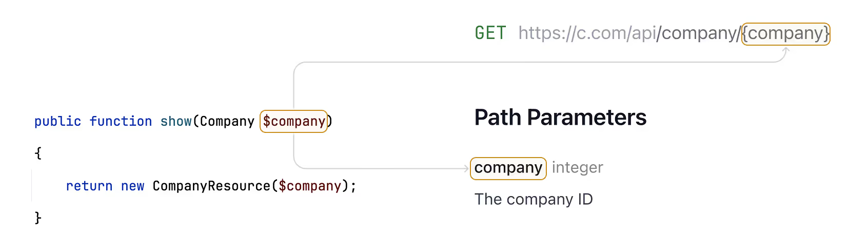Click the CompanyResource class name
Image resolution: width=868 pixels, height=252 pixels.
tap(211, 186)
